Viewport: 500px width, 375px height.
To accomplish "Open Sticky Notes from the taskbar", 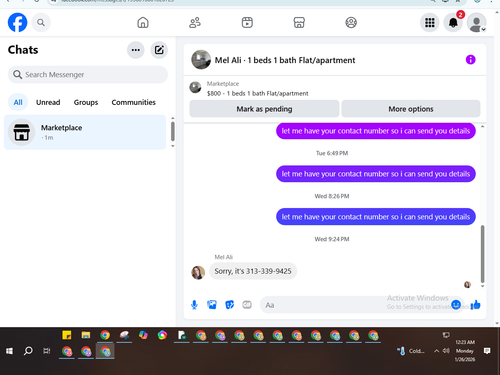I will (x=67, y=335).
